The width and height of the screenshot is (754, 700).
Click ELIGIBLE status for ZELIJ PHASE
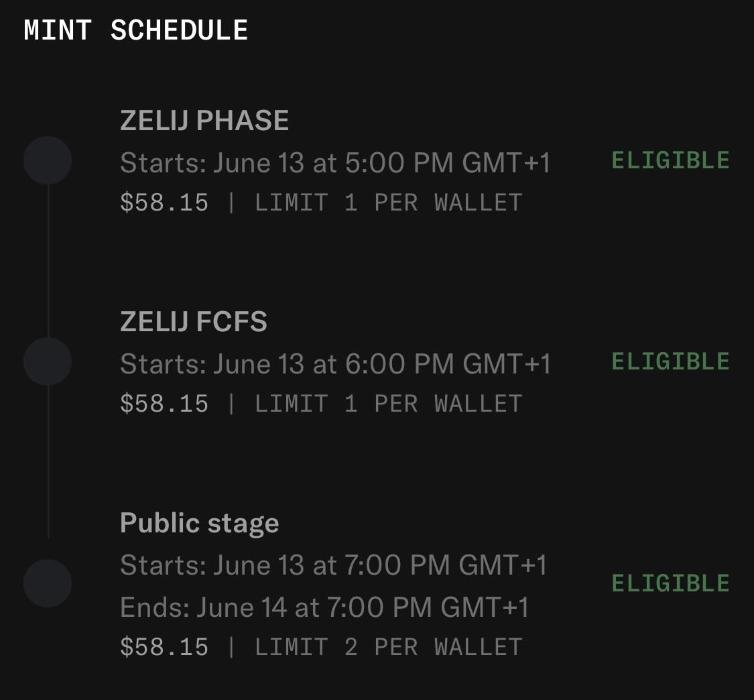pyautogui.click(x=670, y=160)
